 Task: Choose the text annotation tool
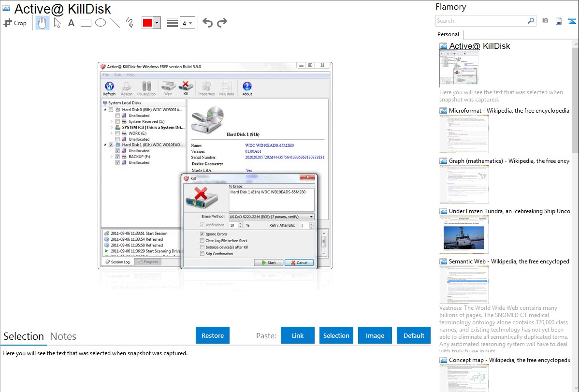[x=71, y=23]
